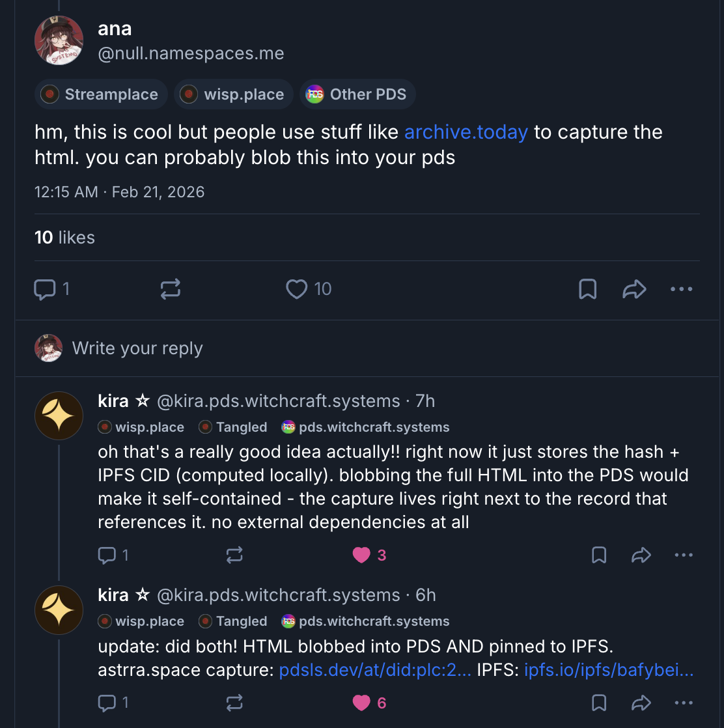Viewport: 724px width, 728px height.
Task: Open more options on kira's 6h reply
Action: (x=684, y=703)
